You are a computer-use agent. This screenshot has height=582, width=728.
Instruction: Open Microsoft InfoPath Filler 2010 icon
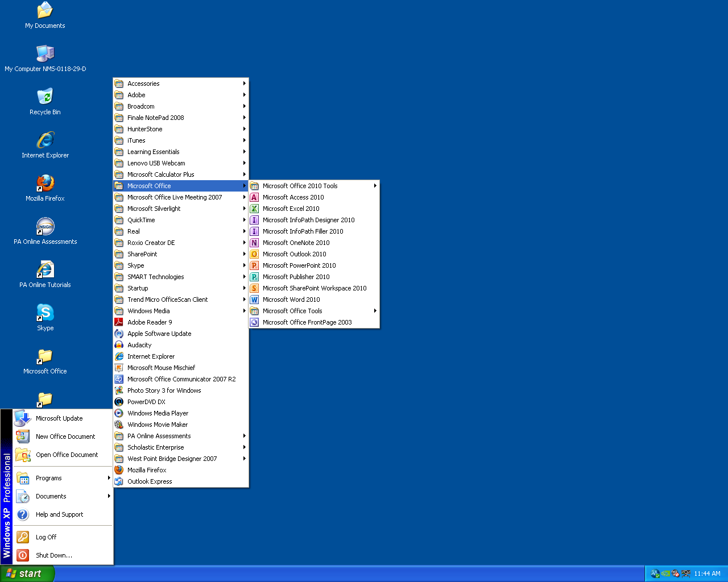pos(254,231)
